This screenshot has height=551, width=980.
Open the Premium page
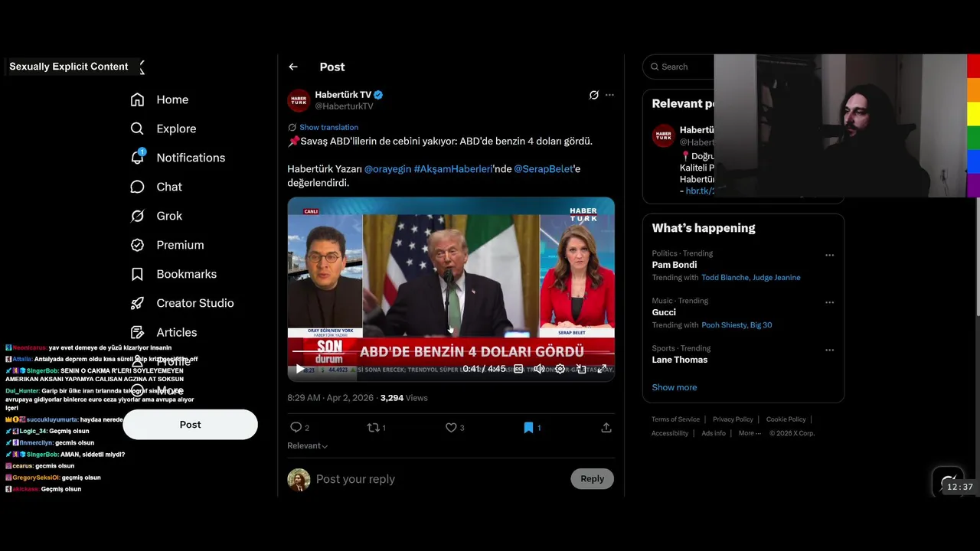pos(167,245)
